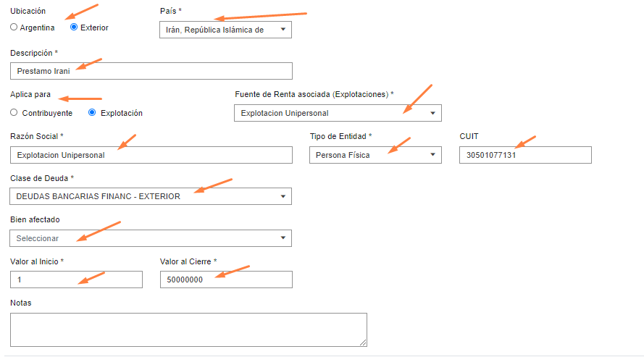Choose the Contribuyente radio option

(x=14, y=112)
